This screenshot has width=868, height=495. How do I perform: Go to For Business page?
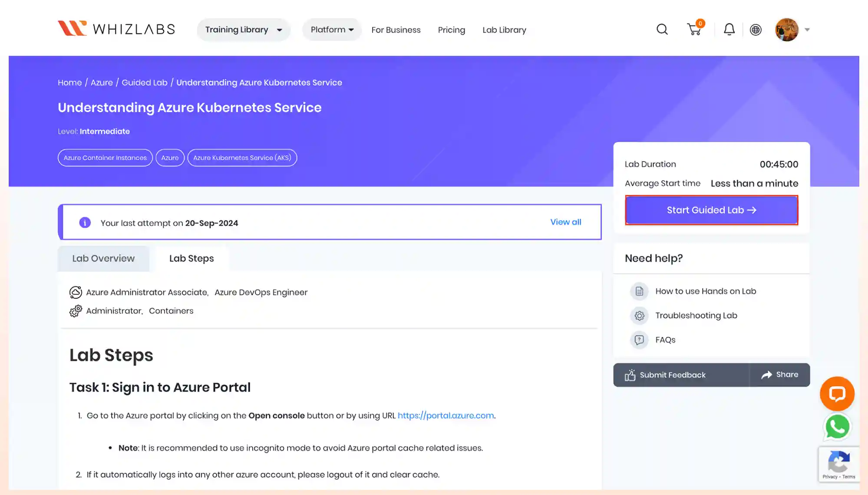pos(396,30)
